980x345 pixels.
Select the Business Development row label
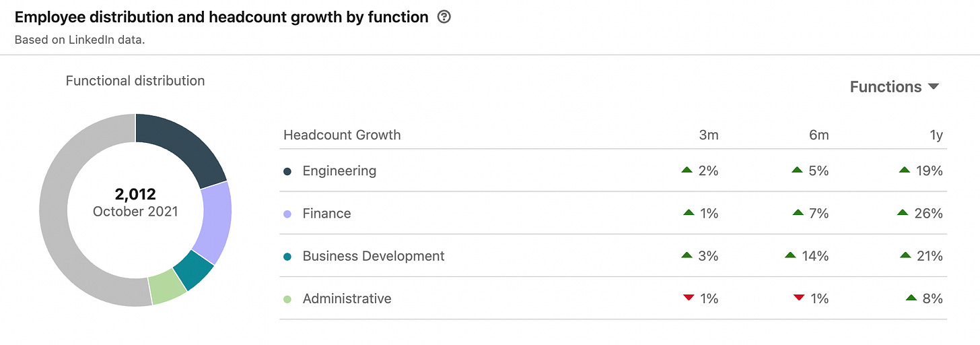(374, 256)
